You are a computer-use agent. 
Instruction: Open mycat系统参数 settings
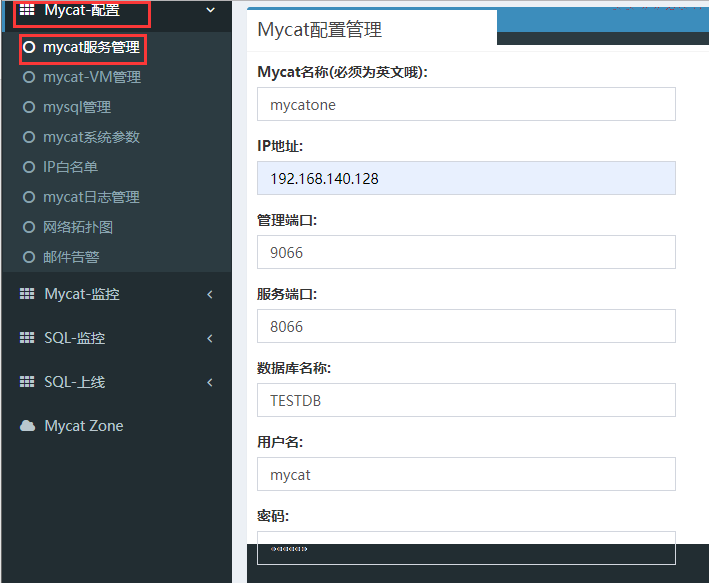pos(91,137)
